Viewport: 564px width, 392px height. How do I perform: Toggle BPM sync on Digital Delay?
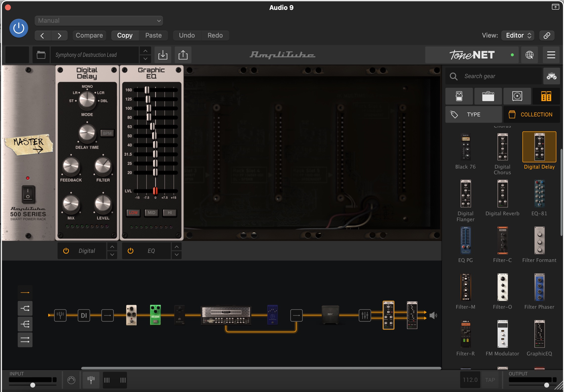tap(107, 133)
